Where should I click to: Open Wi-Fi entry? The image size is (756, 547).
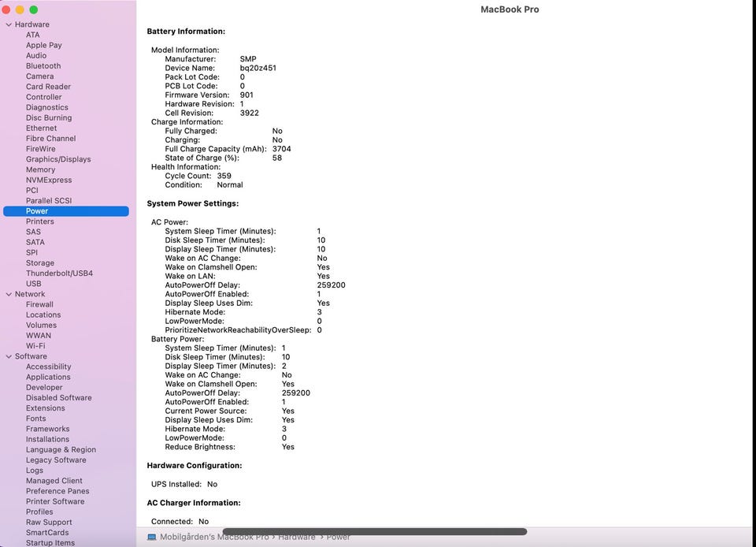(35, 346)
